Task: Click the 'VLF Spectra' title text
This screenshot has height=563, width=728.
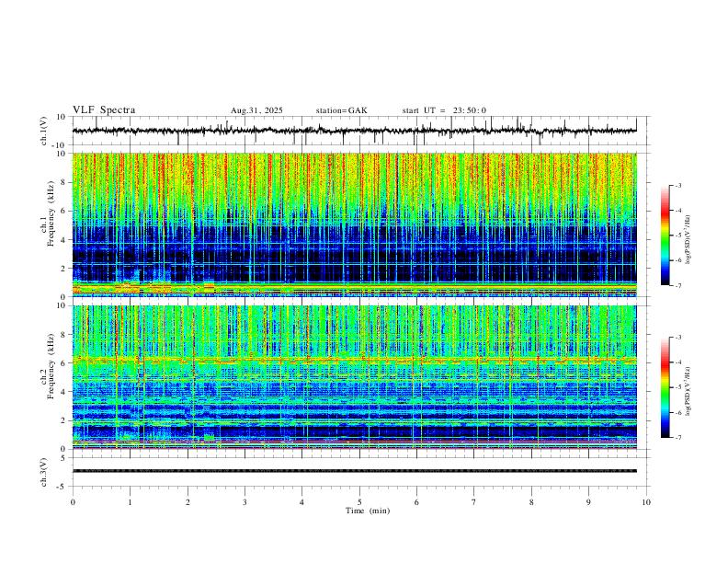Action: pyautogui.click(x=104, y=110)
